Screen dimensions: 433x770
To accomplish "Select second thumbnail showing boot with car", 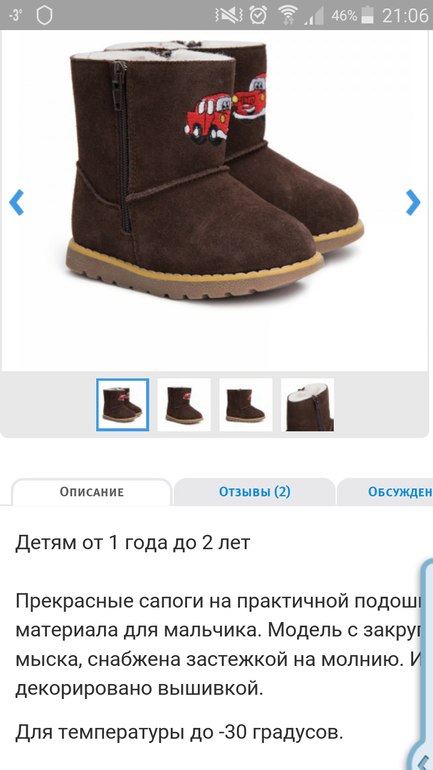I will point(184,405).
